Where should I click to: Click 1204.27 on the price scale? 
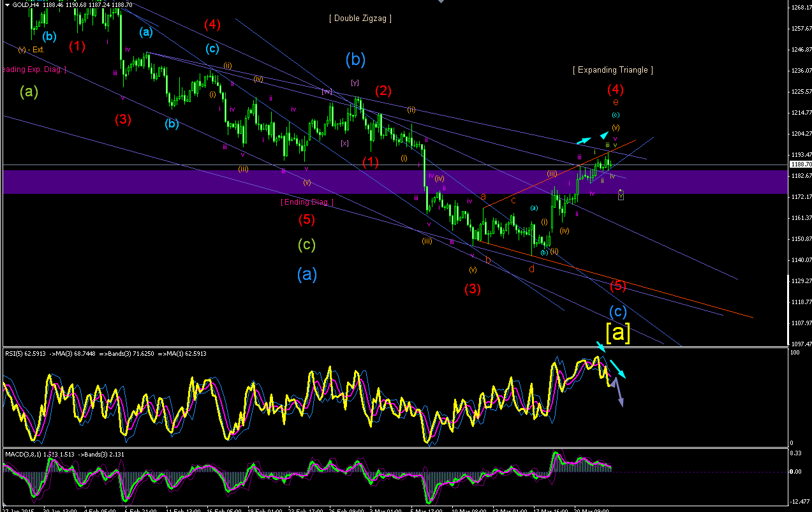click(x=801, y=134)
